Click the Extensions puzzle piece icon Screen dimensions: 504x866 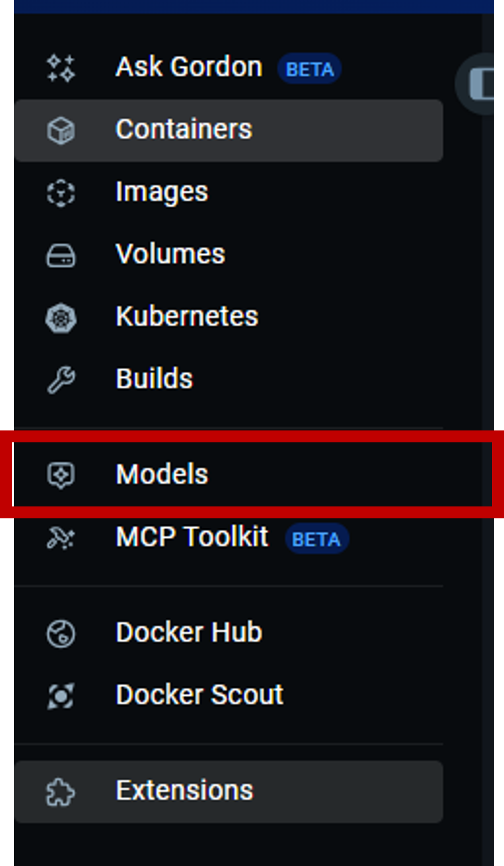coord(61,791)
